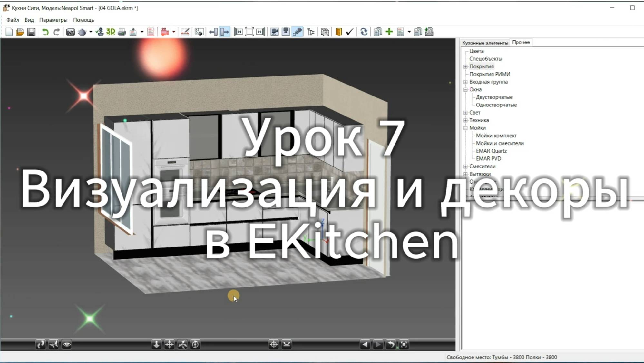Click the pan move control at bottom center
The height and width of the screenshot is (363, 644).
pos(169,345)
